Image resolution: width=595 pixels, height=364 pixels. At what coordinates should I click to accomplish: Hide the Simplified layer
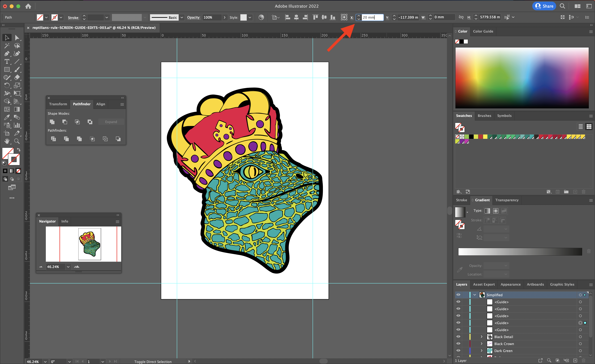[458, 295]
